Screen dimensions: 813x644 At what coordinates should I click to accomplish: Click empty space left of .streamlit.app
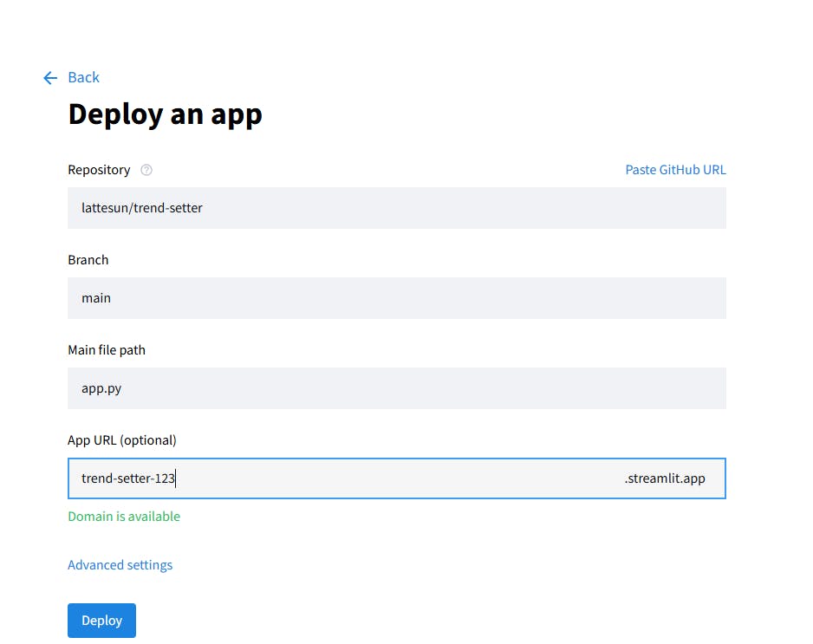coord(399,478)
